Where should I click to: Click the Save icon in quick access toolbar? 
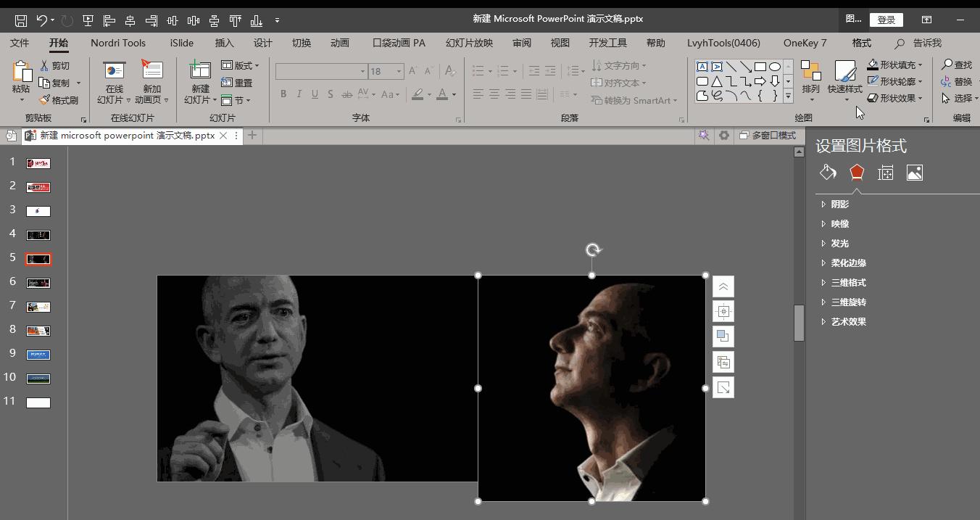point(21,20)
